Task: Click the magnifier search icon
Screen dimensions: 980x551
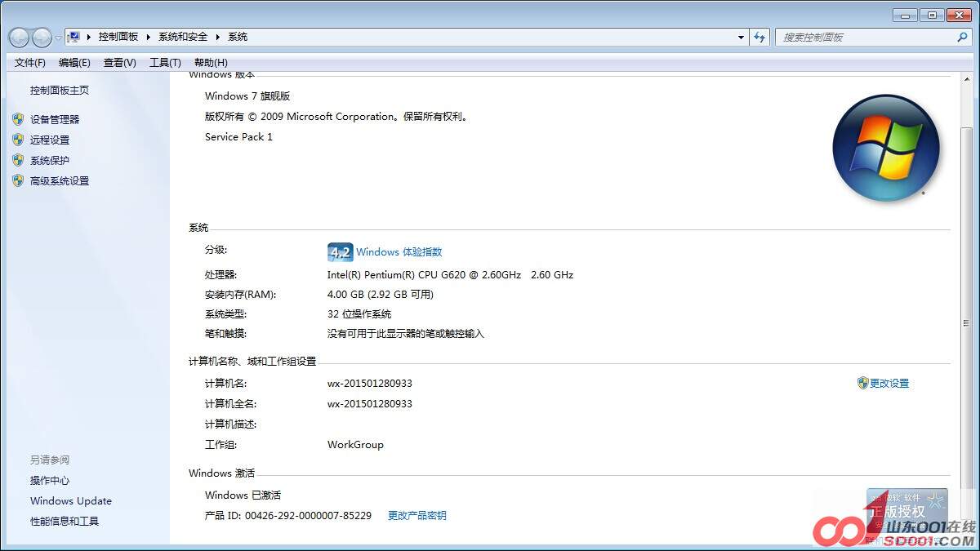Action: click(962, 38)
